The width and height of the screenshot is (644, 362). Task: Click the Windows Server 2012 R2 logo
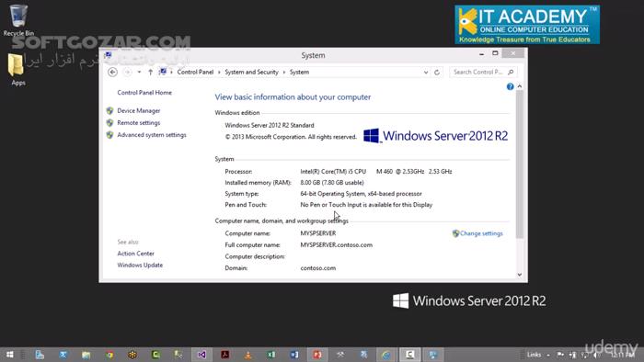click(x=435, y=136)
